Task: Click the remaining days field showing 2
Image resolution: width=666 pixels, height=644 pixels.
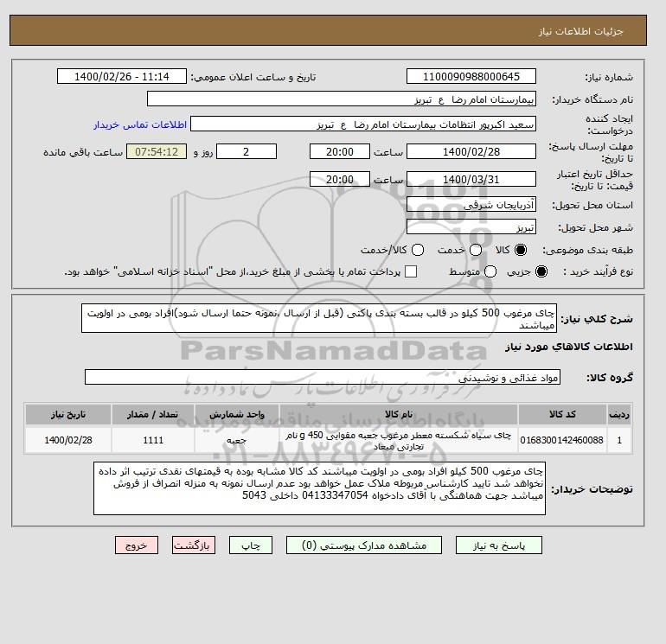Action: [x=247, y=151]
